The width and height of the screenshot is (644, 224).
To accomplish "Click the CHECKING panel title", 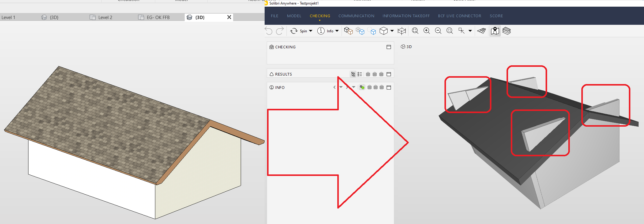I will (285, 47).
